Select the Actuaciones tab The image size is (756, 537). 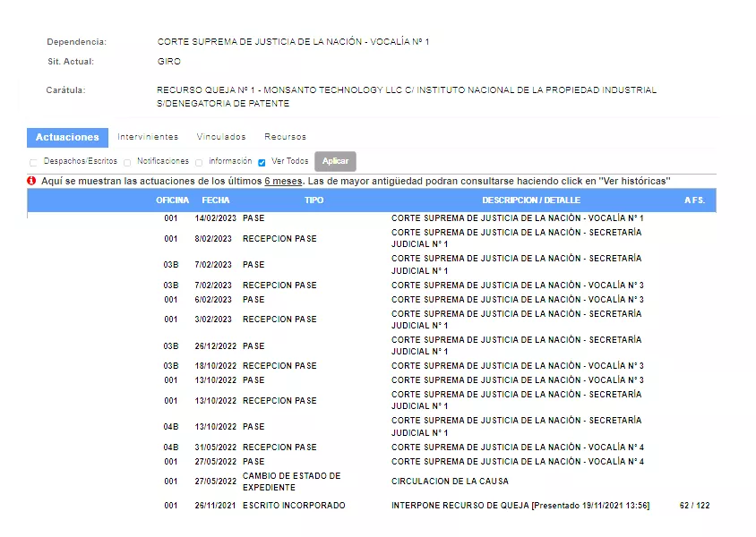click(67, 137)
